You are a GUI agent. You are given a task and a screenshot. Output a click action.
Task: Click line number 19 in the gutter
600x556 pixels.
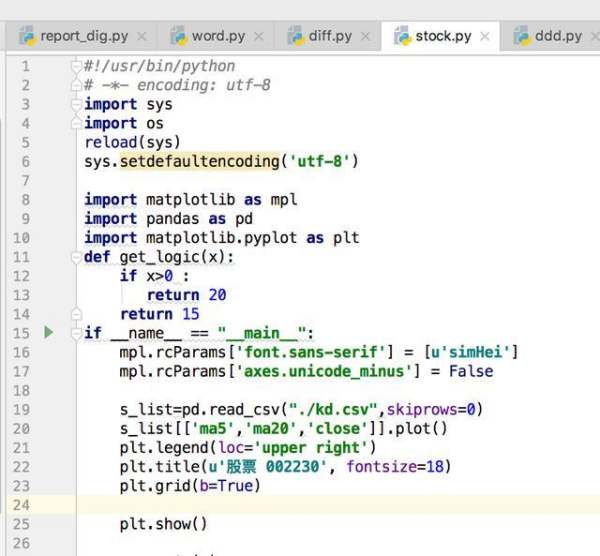tap(21, 409)
